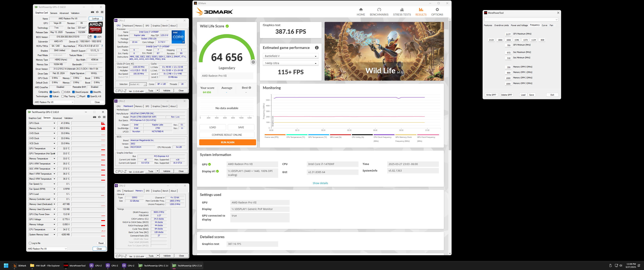Screen dimensions: 644x270
Task: Toggle the DirectCompute checkbox
Action: [x=74, y=92]
